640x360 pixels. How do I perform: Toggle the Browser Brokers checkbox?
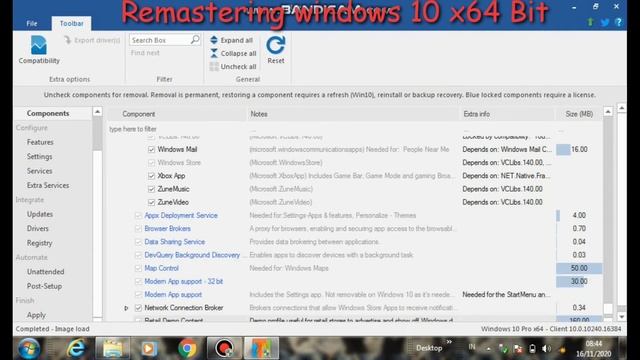pos(138,229)
